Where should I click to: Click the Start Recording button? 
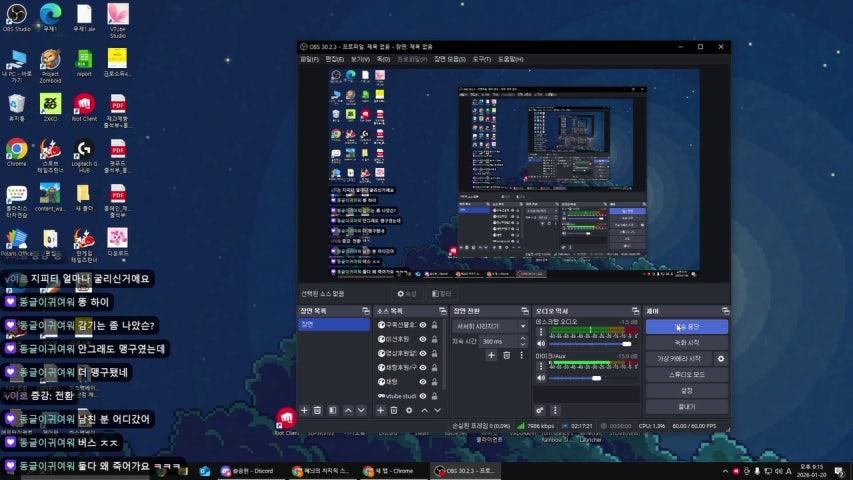(x=686, y=342)
